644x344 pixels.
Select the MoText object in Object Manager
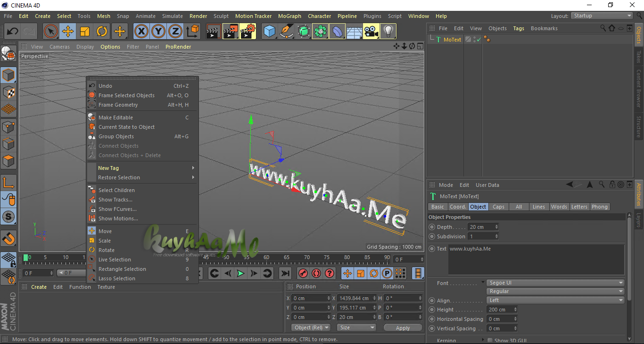pyautogui.click(x=452, y=40)
